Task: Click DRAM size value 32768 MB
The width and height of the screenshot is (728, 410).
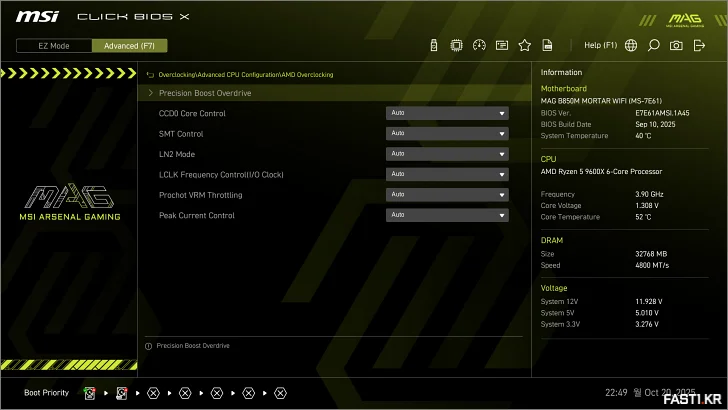Action: click(x=651, y=254)
